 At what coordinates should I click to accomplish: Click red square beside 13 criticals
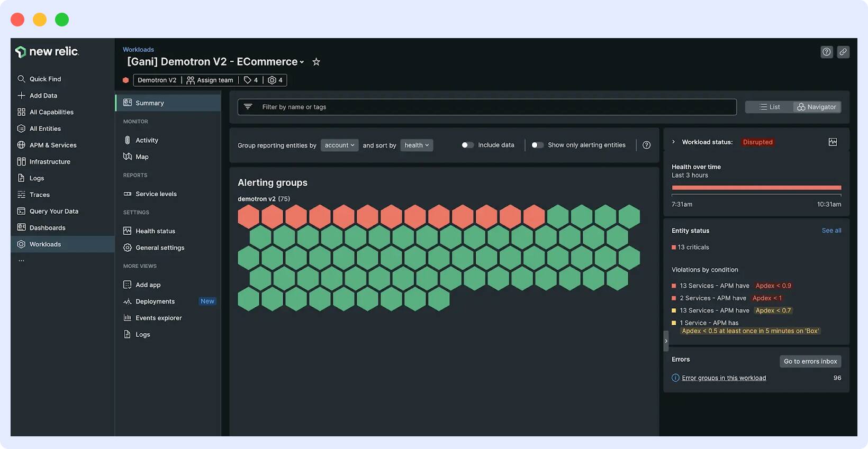click(674, 247)
